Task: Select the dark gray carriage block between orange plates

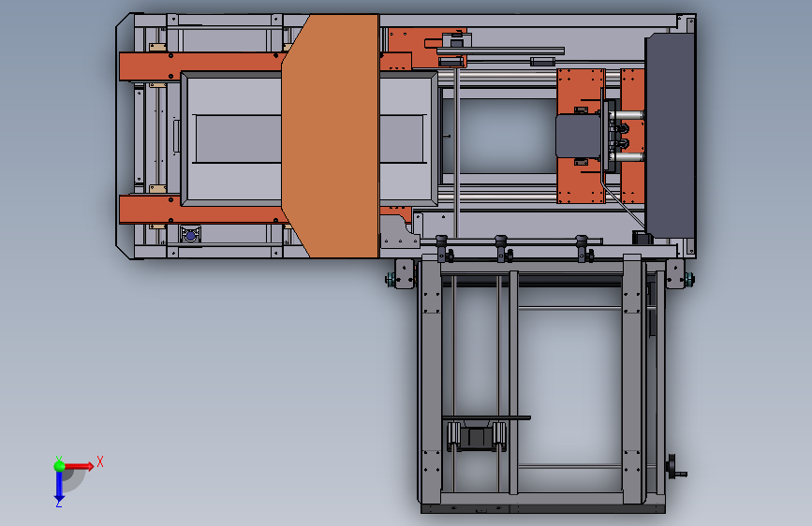Action: click(579, 136)
